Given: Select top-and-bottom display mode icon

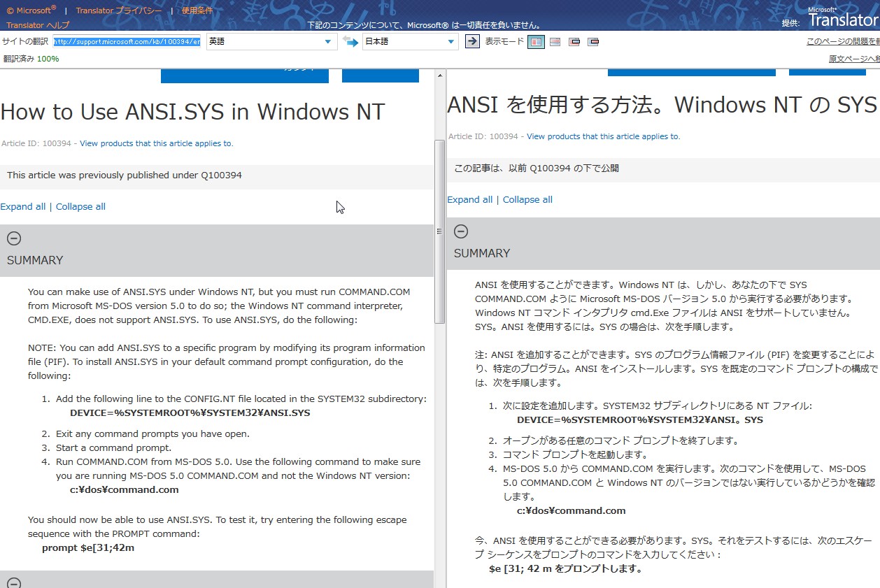Looking at the screenshot, I should tap(555, 41).
